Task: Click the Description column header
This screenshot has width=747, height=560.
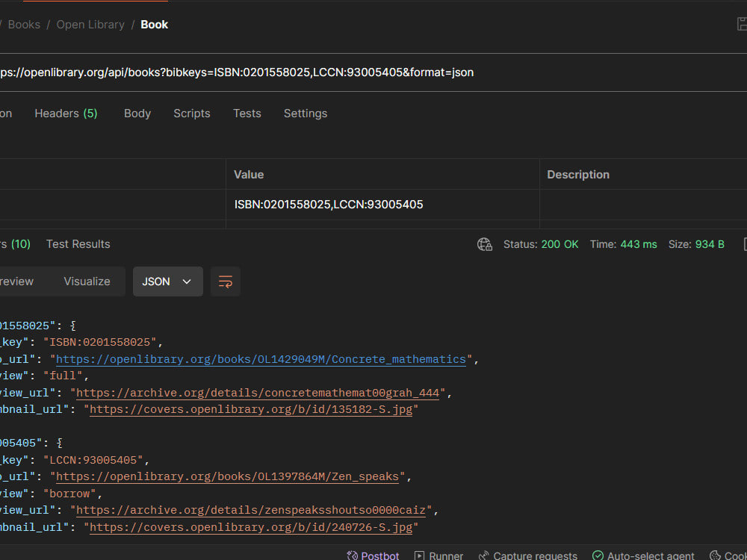Action: (578, 175)
